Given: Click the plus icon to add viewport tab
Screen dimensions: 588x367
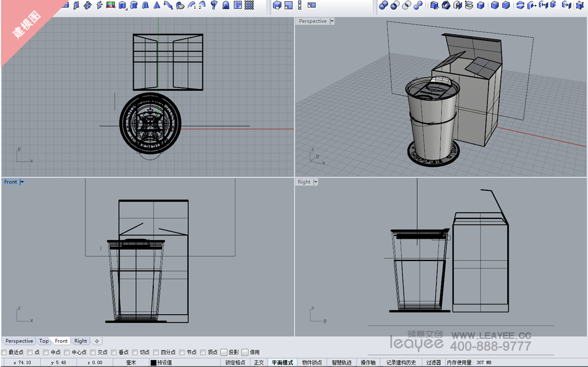Looking at the screenshot, I should pos(97,341).
